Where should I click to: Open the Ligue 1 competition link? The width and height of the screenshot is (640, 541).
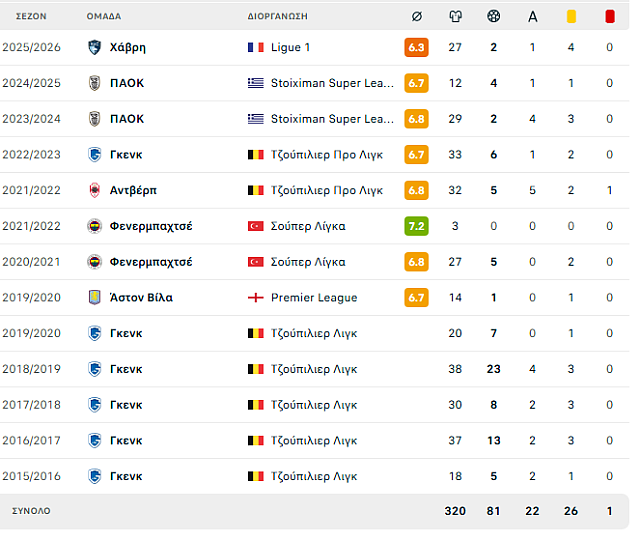290,47
